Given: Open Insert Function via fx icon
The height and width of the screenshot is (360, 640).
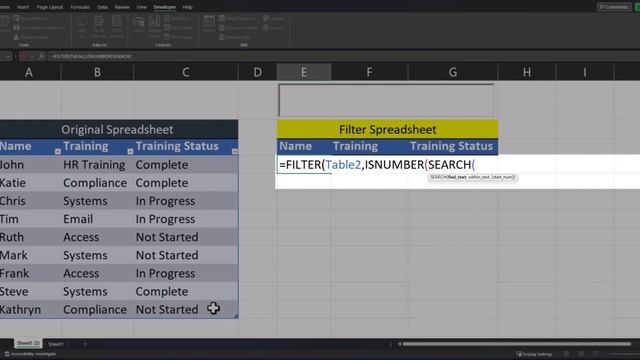Looking at the screenshot, I should (41, 56).
